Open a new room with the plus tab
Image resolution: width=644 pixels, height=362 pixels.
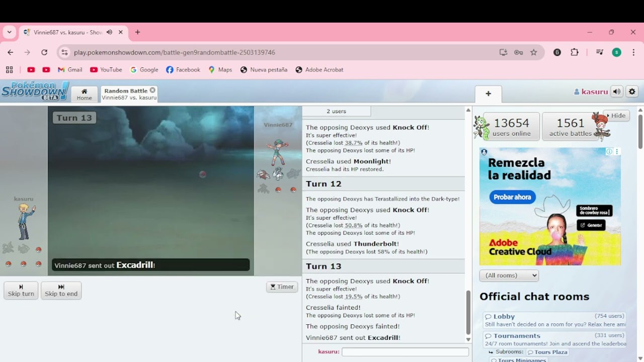pyautogui.click(x=488, y=94)
